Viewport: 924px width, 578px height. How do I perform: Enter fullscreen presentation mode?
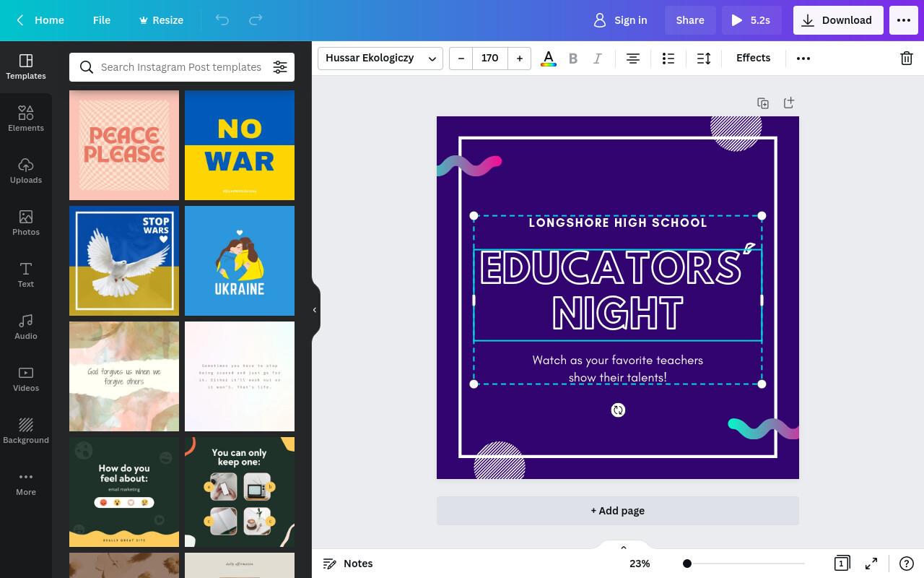coord(871,564)
